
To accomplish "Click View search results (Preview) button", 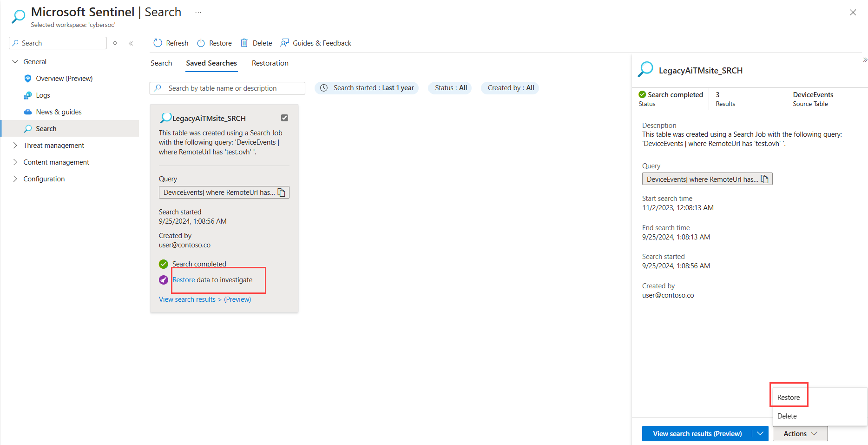I will (x=697, y=433).
